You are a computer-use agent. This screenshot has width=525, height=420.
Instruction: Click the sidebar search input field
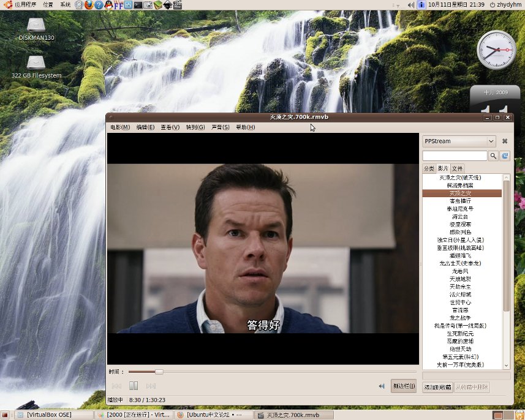tap(455, 156)
